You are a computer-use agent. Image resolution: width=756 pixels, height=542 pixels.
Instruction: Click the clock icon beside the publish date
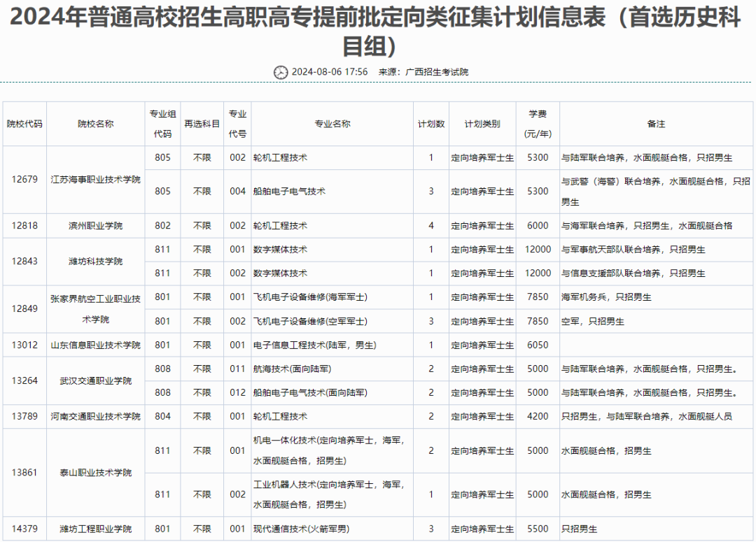click(x=281, y=72)
